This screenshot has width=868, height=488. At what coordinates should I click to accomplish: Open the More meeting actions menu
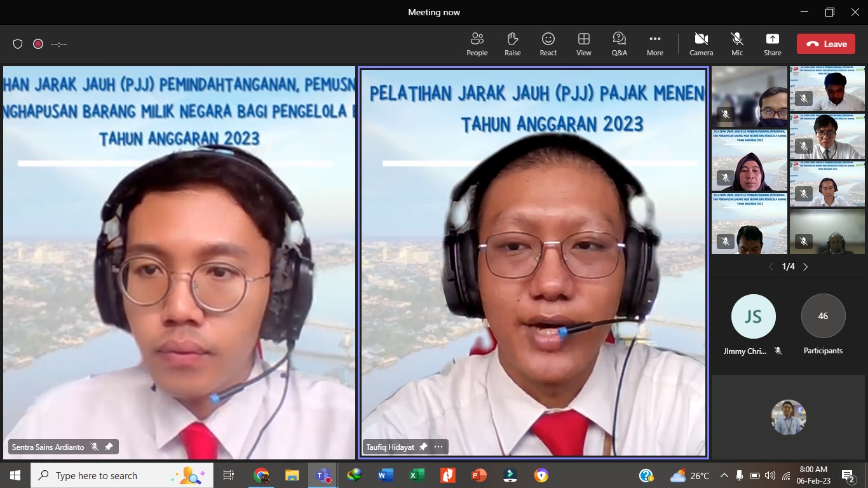[654, 44]
